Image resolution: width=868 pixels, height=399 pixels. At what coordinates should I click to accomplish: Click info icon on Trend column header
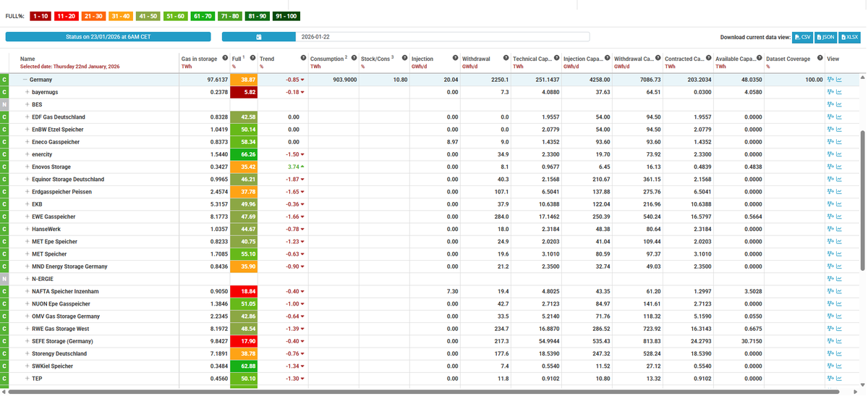303,59
